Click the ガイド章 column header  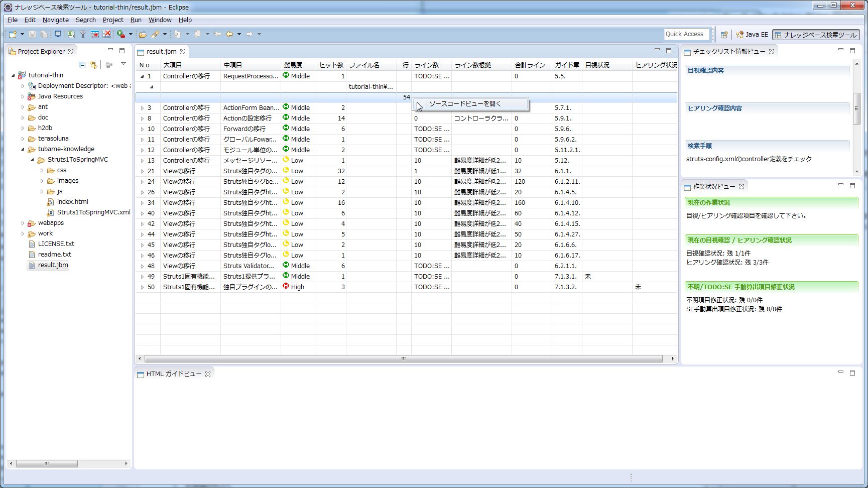(x=567, y=65)
